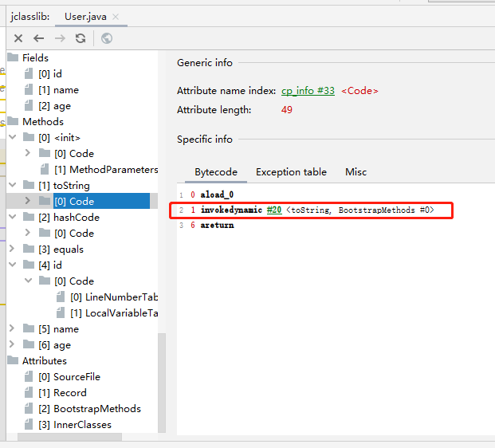
Task: Collapse the [4] id method node
Action: coord(13,265)
